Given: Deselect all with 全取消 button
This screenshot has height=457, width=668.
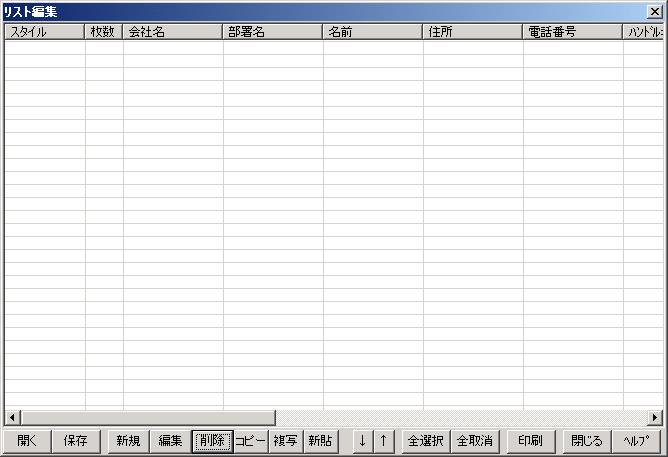Looking at the screenshot, I should [x=474, y=441].
